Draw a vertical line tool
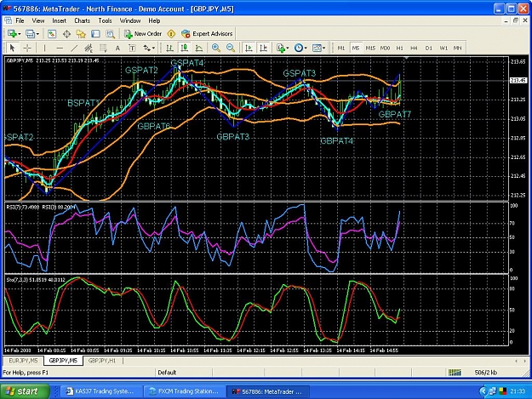 44,48
